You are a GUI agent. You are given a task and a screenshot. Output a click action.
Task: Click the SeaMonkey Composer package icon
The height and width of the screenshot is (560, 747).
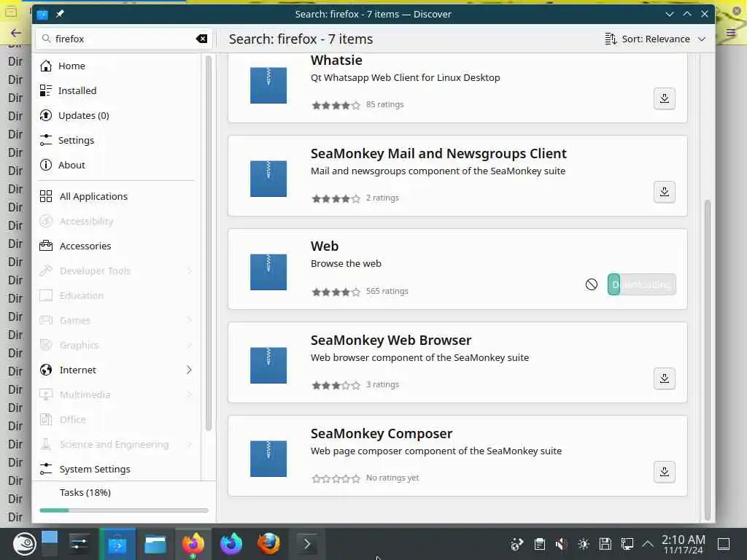[268, 459]
